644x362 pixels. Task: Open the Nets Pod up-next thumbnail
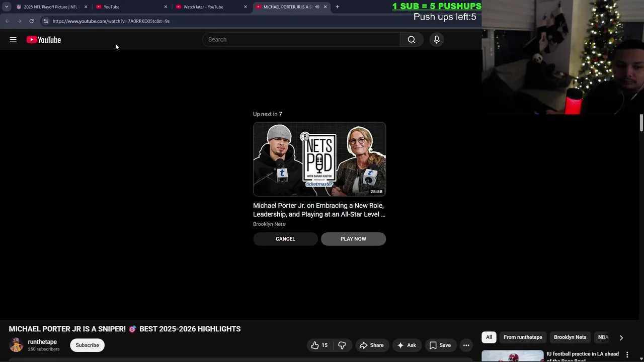[319, 159]
